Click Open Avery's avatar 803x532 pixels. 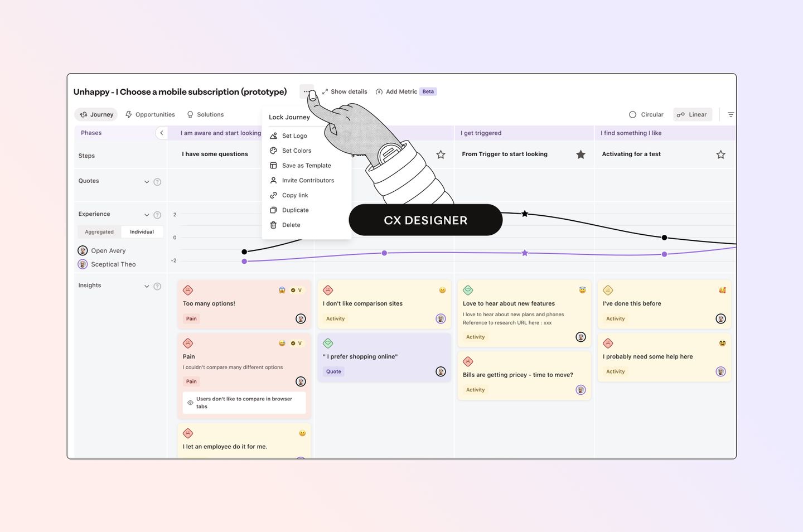coord(83,250)
